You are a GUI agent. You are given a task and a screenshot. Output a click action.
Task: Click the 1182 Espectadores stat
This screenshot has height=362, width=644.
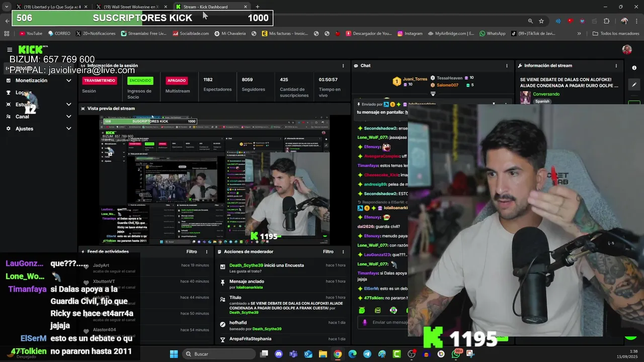point(217,84)
